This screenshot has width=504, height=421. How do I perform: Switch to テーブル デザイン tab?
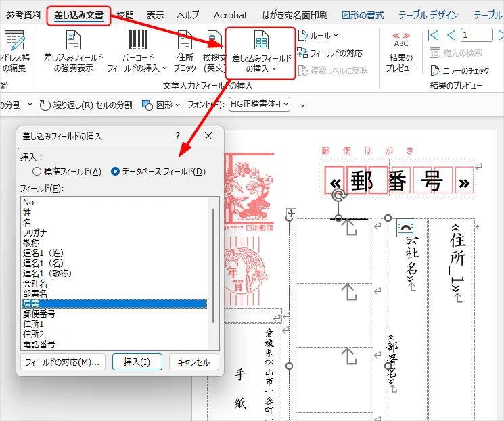click(428, 15)
